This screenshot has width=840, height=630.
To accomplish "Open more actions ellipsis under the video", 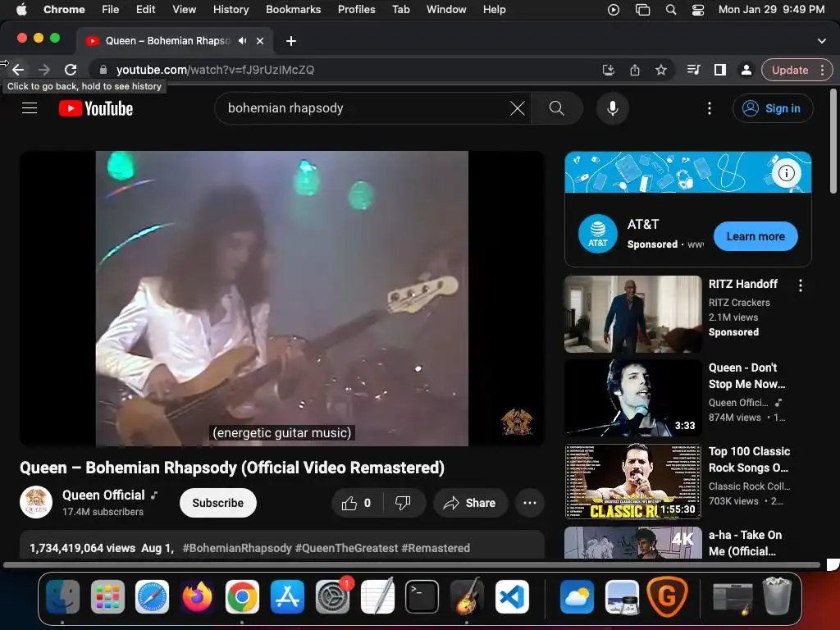I will click(530, 503).
